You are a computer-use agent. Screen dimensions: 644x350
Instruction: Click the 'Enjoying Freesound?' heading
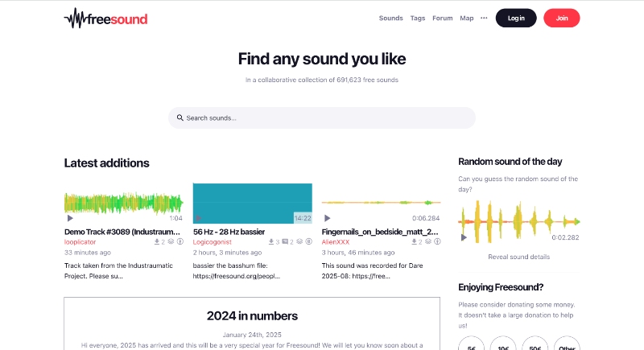tap(501, 287)
